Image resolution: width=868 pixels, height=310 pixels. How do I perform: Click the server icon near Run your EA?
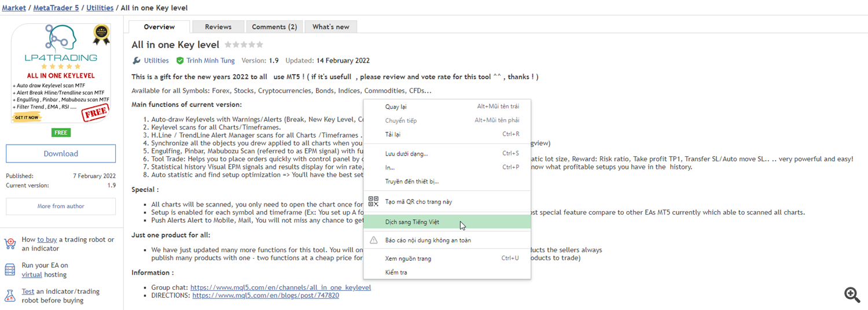pos(10,270)
